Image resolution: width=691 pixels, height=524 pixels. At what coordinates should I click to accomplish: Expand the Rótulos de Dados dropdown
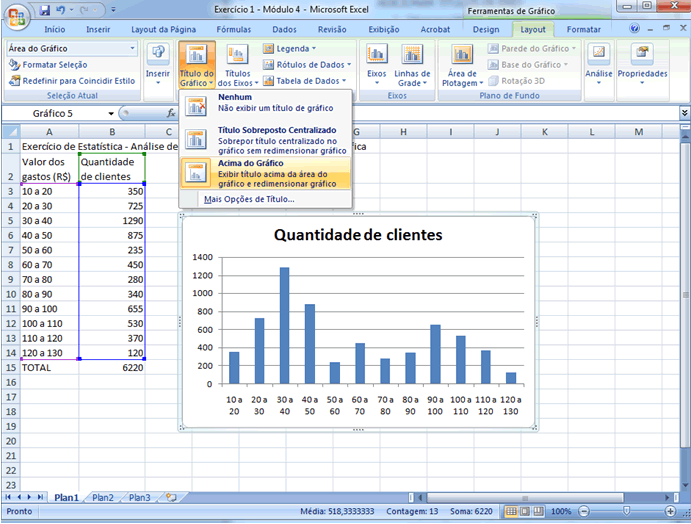[x=308, y=64]
